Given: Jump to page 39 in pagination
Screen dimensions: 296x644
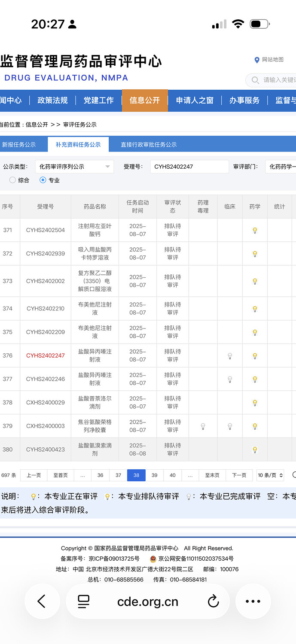Looking at the screenshot, I should tap(154, 475).
